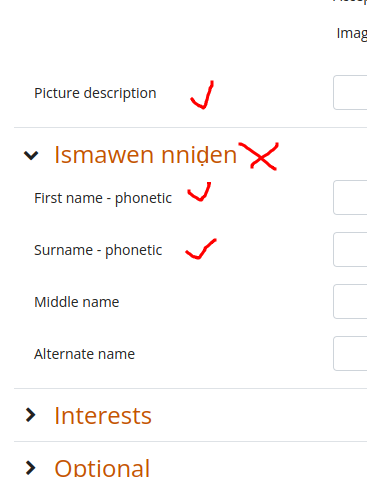Click the red X mark beside Ismawen nniḍen

click(260, 156)
